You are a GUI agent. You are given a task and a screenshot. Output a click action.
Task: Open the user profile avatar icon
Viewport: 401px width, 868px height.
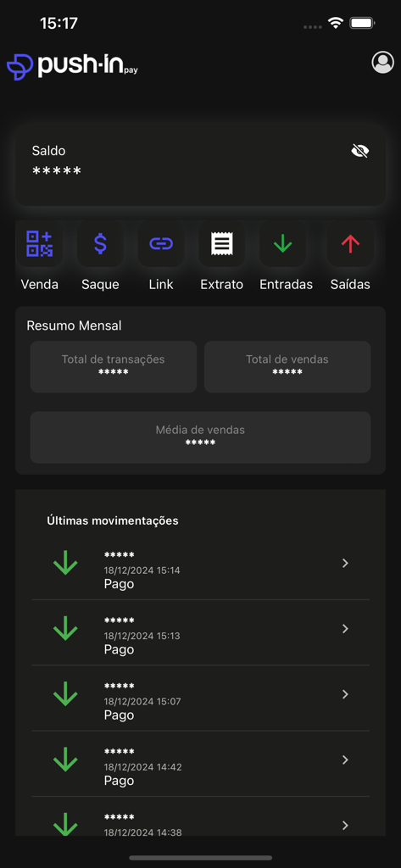(x=382, y=63)
